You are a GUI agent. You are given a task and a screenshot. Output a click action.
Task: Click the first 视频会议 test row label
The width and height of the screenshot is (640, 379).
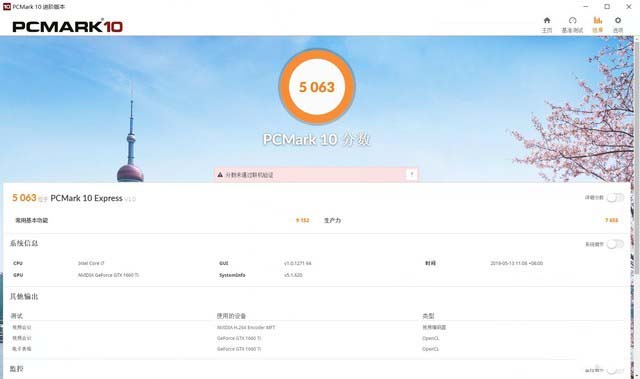point(22,327)
